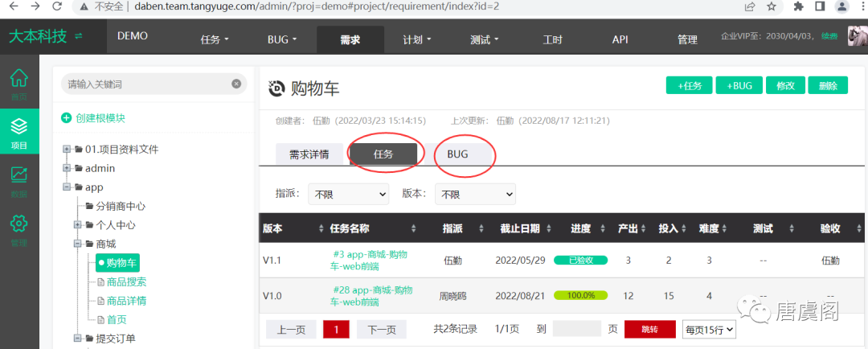The image size is (868, 349).
Task: Open task #3 app-商城-购物车-web前端
Action: pyautogui.click(x=371, y=260)
